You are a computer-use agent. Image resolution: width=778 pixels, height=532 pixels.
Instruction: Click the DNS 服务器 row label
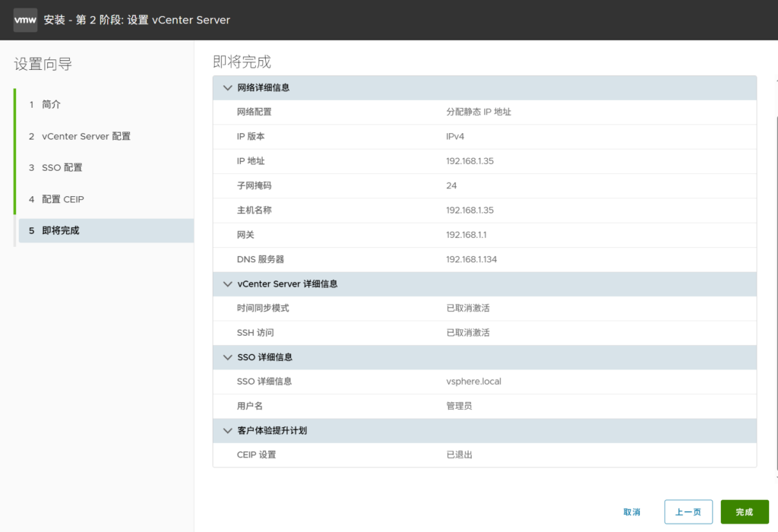[x=261, y=260]
